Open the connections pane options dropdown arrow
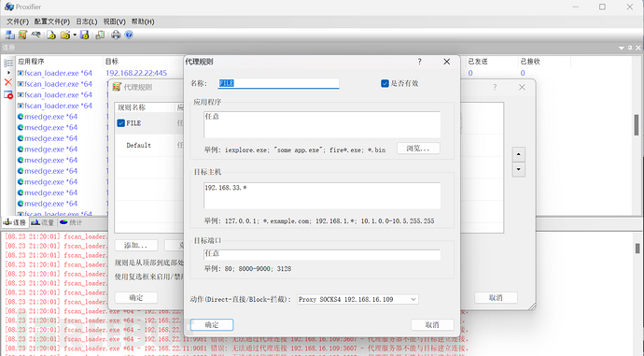Viewport: 644px width, 356px height. (622, 48)
